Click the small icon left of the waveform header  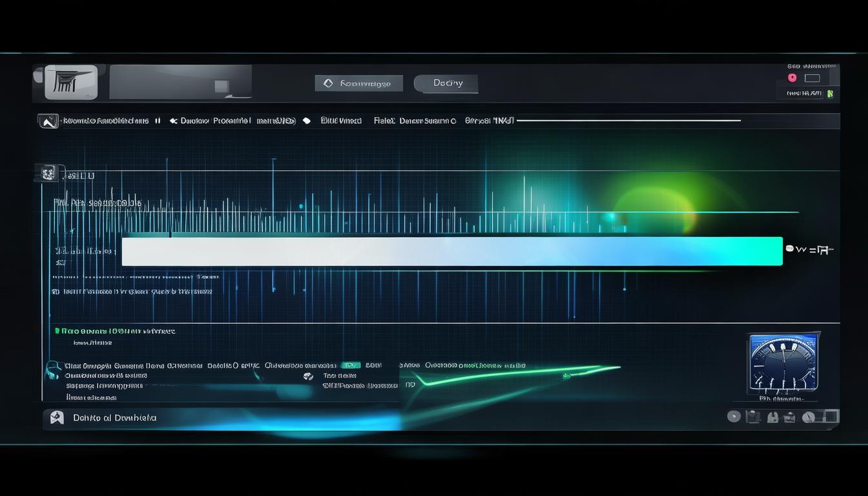point(48,173)
